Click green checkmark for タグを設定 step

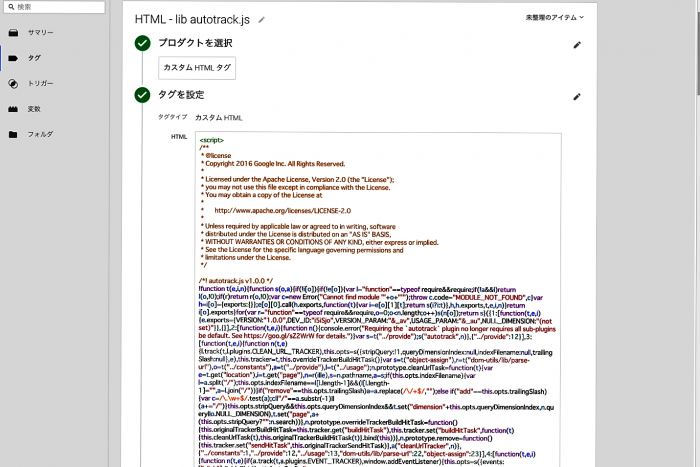pos(142,95)
